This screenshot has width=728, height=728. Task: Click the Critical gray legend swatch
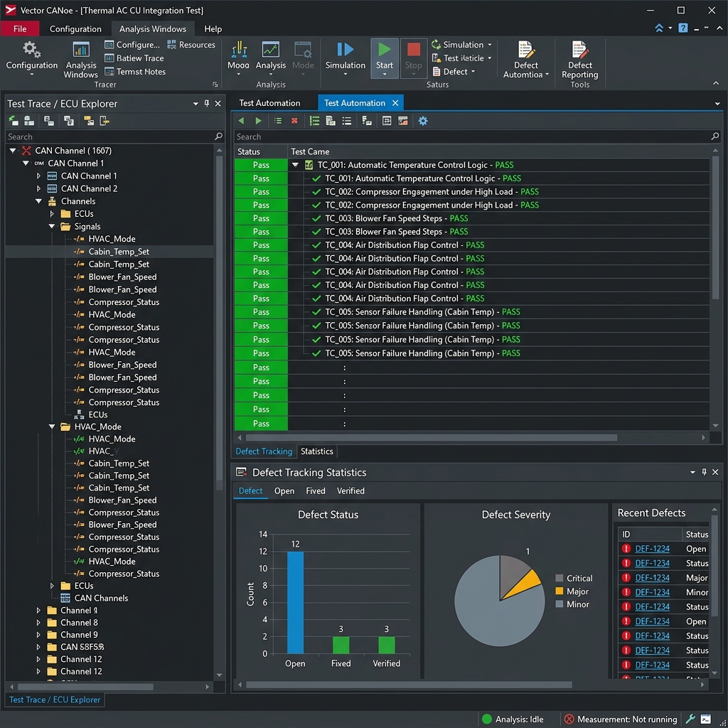[x=559, y=577]
